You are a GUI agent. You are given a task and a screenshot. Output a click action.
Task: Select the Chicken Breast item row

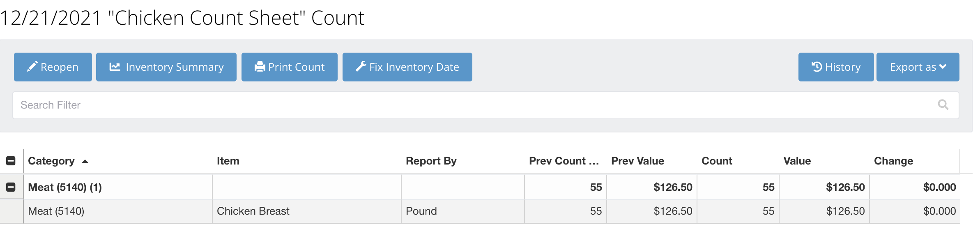tap(253, 211)
